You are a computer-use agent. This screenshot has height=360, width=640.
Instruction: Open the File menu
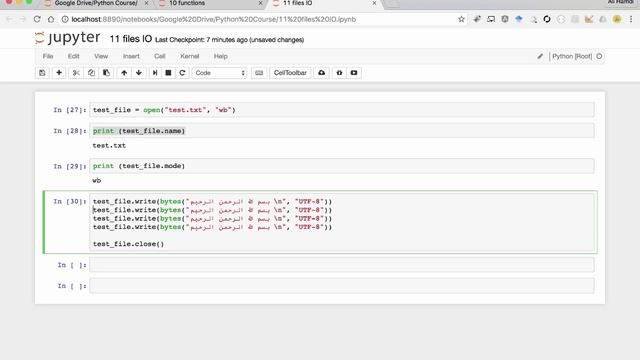48,56
